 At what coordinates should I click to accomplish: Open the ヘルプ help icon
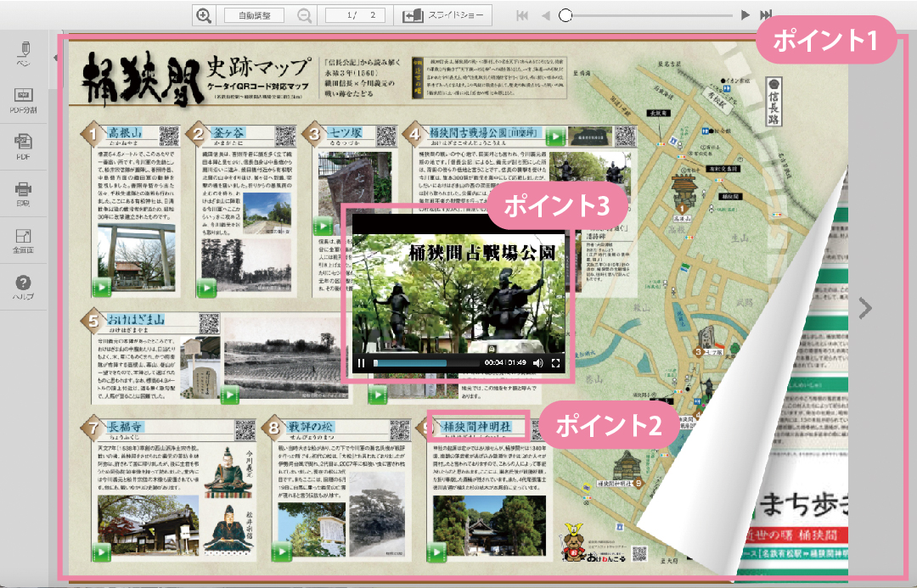pos(24,287)
